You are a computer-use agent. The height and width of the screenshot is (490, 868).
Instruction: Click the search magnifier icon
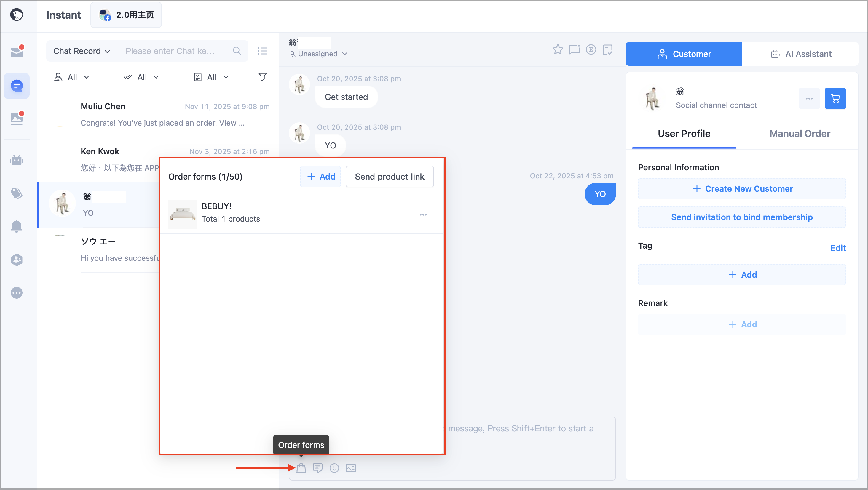click(x=237, y=51)
